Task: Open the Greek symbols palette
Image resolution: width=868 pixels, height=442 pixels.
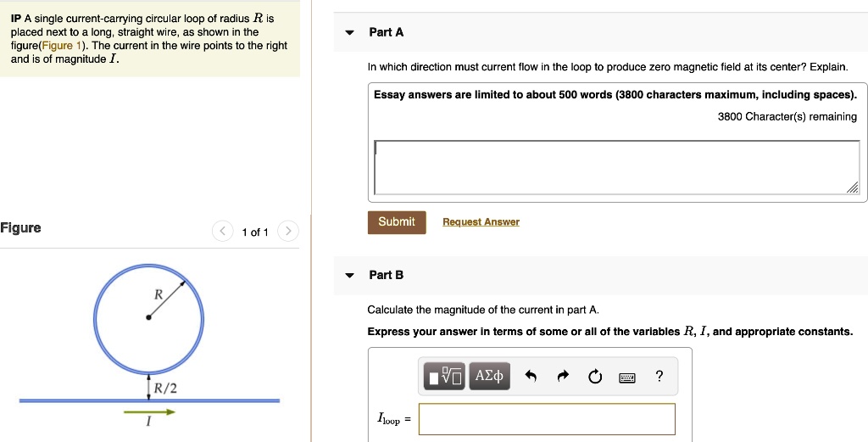Action: 490,376
